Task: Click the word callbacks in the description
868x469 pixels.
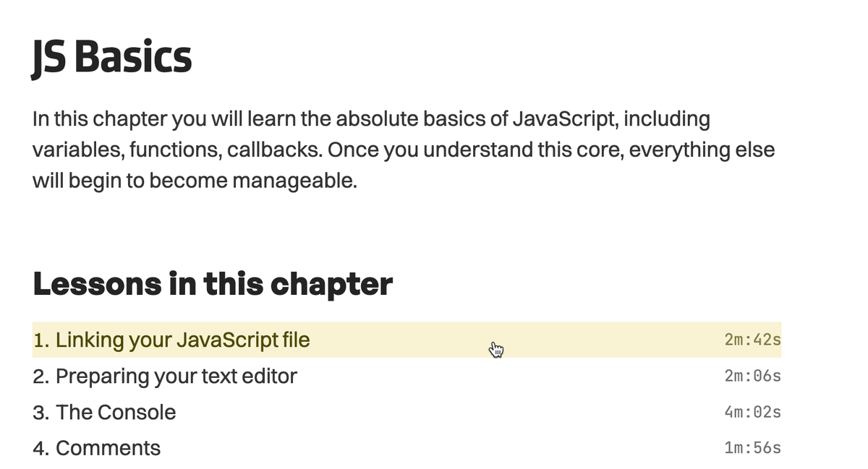Action: [x=275, y=150]
